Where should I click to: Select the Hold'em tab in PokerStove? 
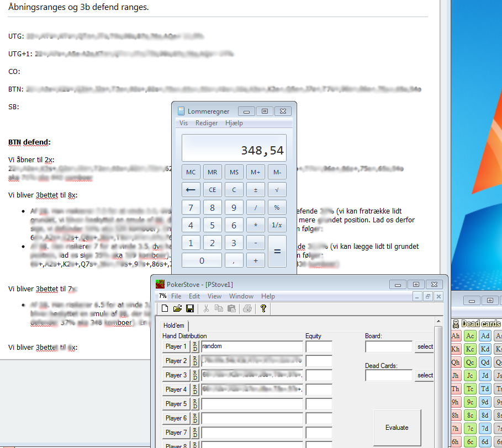174,325
